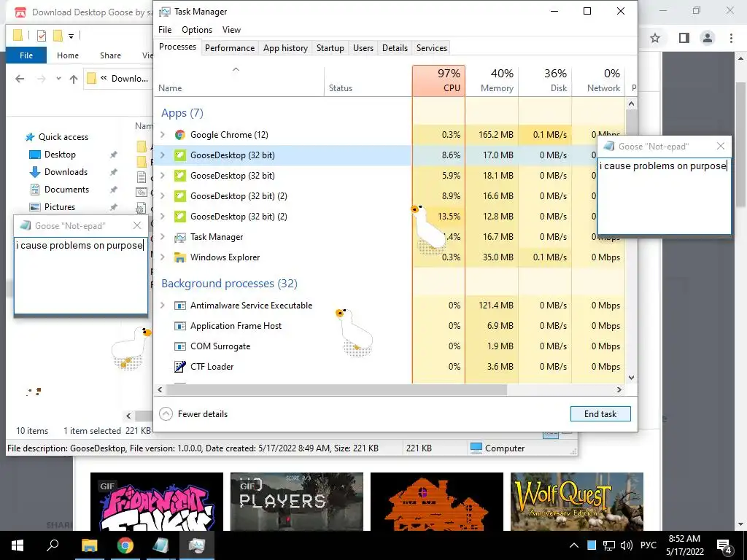Open the taskbar clock showing 8:52 AM
747x560 pixels.
point(684,545)
